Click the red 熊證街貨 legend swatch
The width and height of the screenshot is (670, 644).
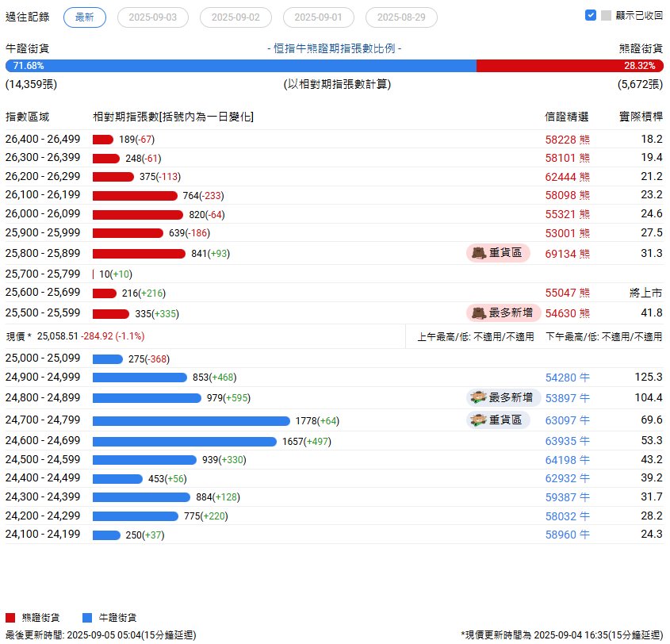(10, 618)
